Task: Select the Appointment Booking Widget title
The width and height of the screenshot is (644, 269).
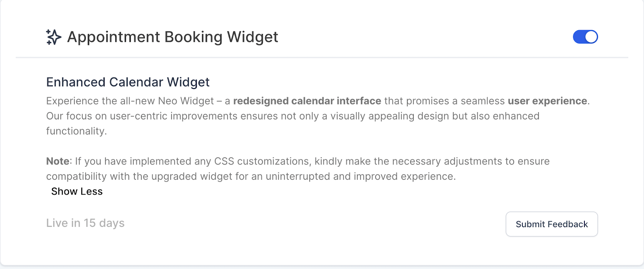Action: pyautogui.click(x=173, y=37)
